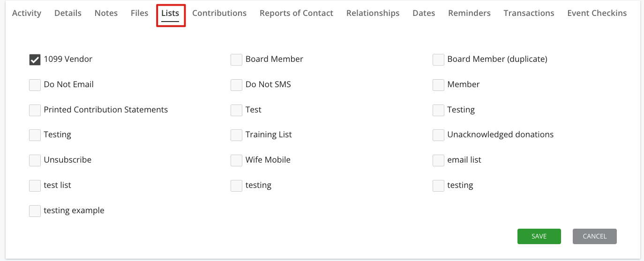Add contact to Unacknowledged donations list
Screen dimensions: 644x261
438,135
